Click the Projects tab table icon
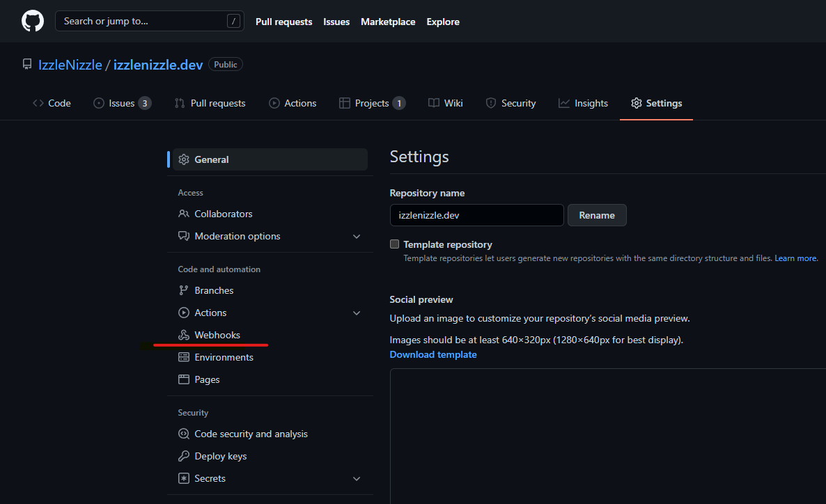Image resolution: width=826 pixels, height=504 pixels. click(x=345, y=103)
